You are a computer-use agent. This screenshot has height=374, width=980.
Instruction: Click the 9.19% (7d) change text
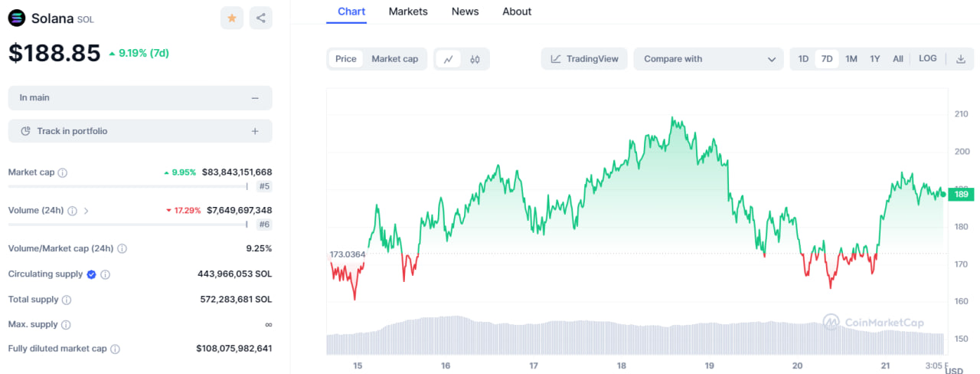click(139, 53)
